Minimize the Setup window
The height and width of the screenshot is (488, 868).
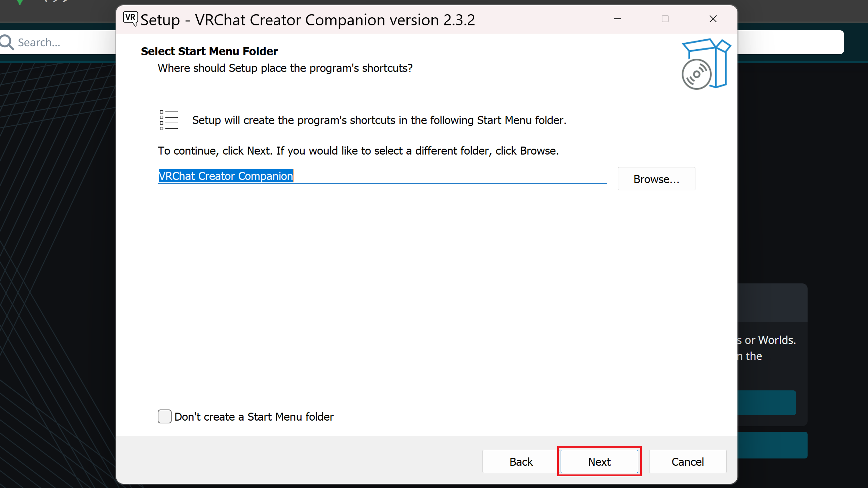click(617, 19)
